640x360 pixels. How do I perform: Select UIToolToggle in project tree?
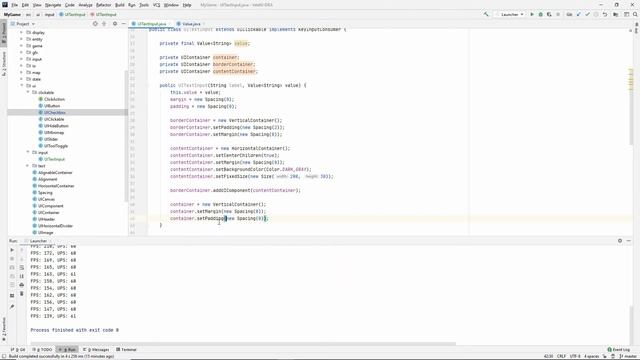click(x=56, y=146)
